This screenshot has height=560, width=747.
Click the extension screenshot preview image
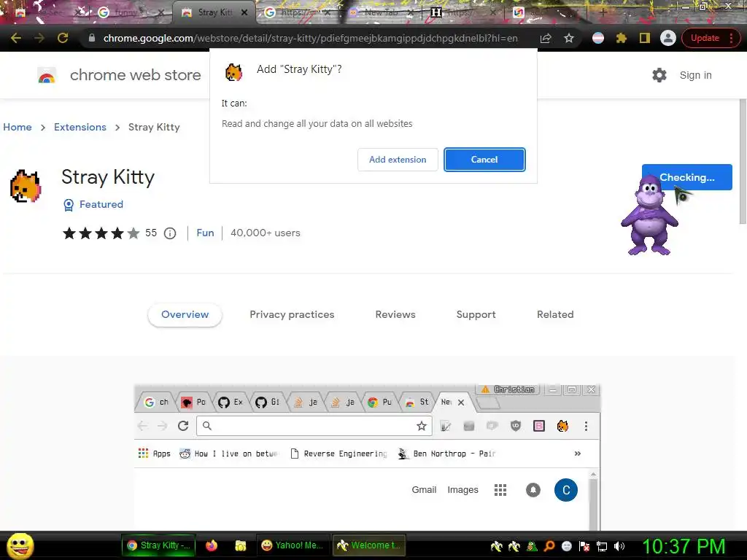(368, 456)
